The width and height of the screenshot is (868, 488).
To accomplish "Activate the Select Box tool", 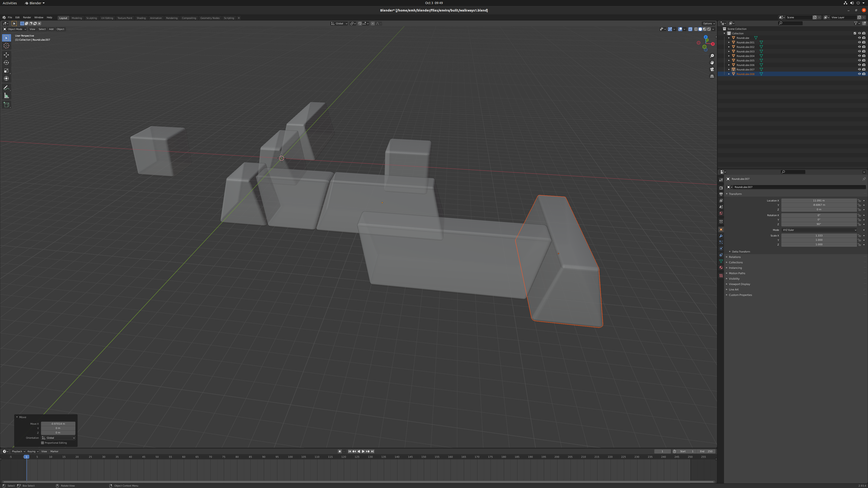I will coord(6,38).
